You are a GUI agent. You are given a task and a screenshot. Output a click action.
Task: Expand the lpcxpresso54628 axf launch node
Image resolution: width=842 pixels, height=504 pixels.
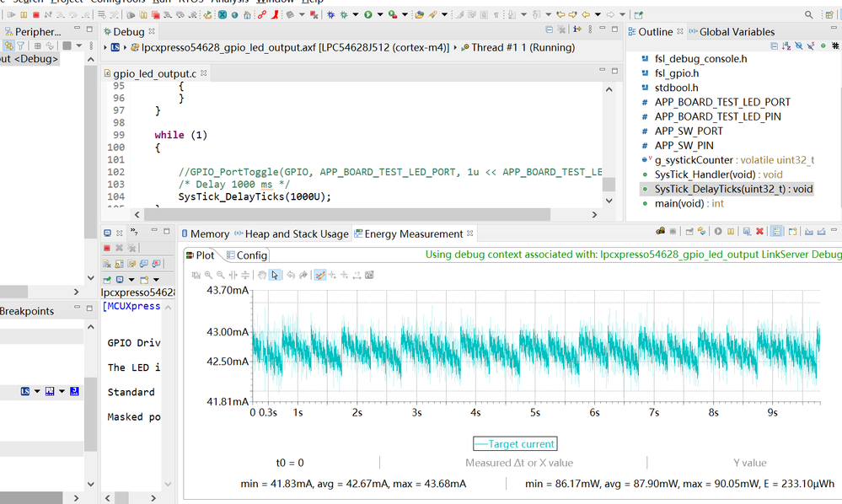(x=124, y=48)
